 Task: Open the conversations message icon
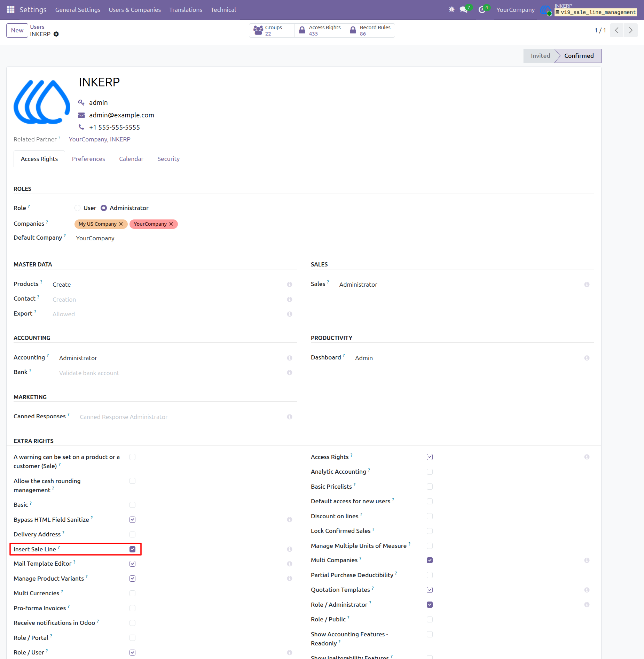[463, 10]
